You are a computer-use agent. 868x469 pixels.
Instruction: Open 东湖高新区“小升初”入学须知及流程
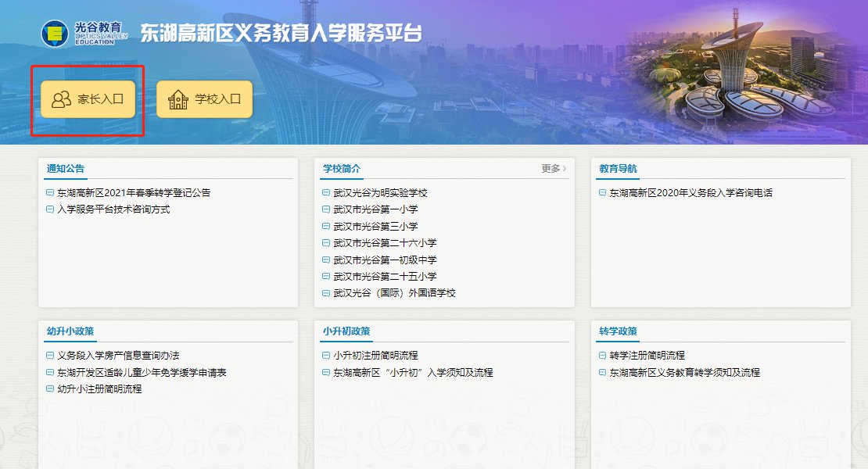click(x=413, y=372)
